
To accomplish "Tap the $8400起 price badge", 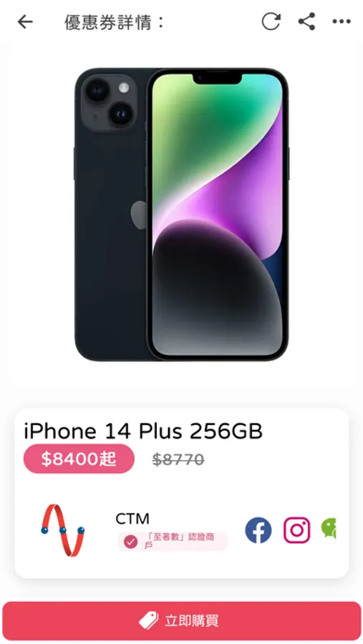I will pos(79,459).
